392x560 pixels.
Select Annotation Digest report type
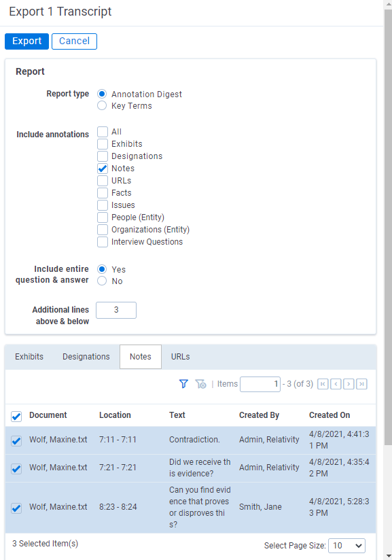point(102,94)
